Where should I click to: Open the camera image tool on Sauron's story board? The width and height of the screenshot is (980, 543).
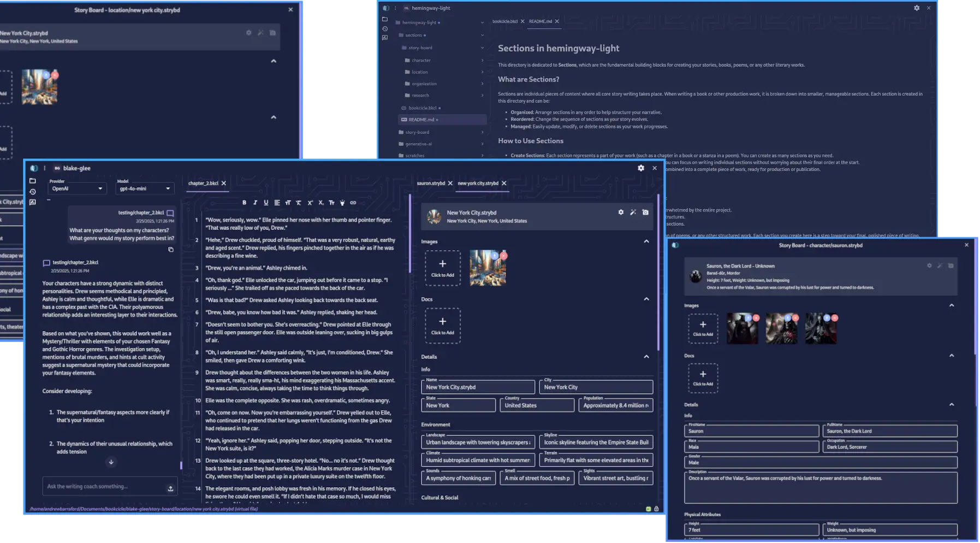950,266
